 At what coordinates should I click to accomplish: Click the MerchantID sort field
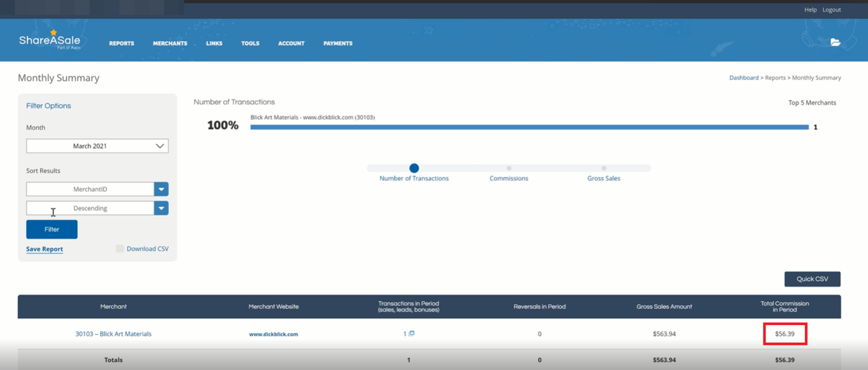tap(90, 189)
